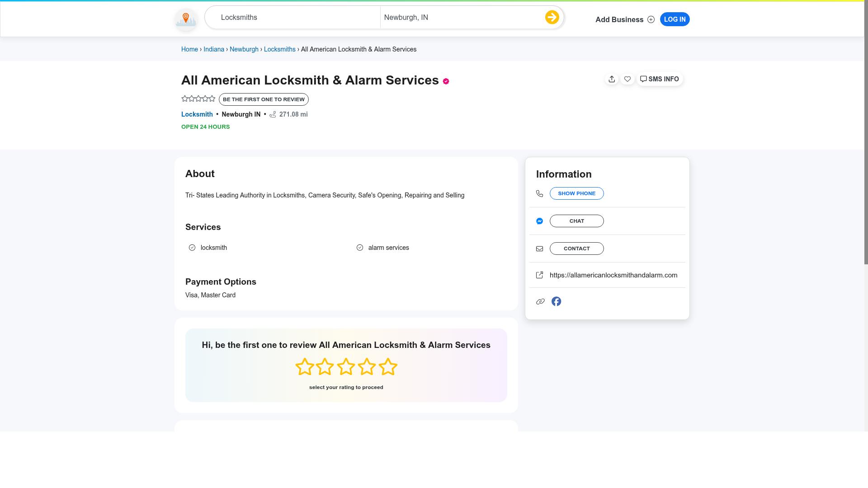
Task: Click the share icon near the business name
Action: click(612, 79)
